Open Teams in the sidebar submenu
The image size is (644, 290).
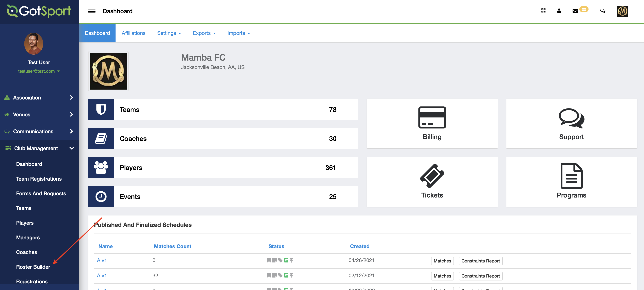pos(24,208)
